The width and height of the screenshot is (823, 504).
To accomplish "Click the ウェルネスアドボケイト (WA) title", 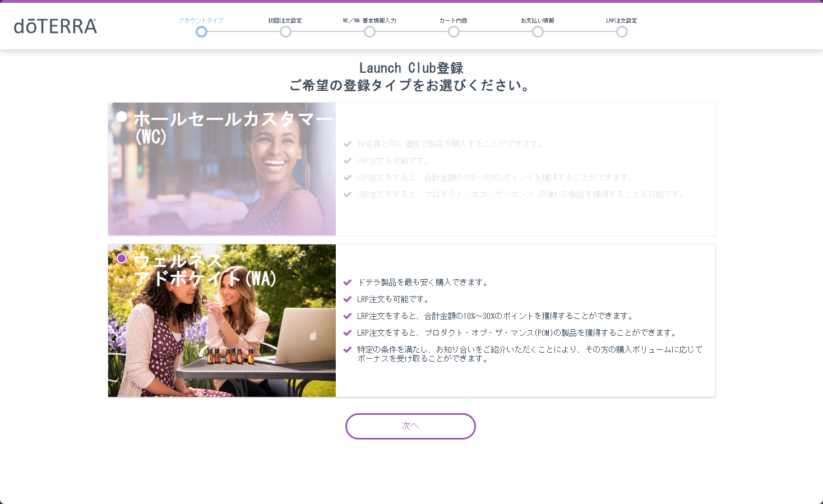I will click(x=205, y=270).
